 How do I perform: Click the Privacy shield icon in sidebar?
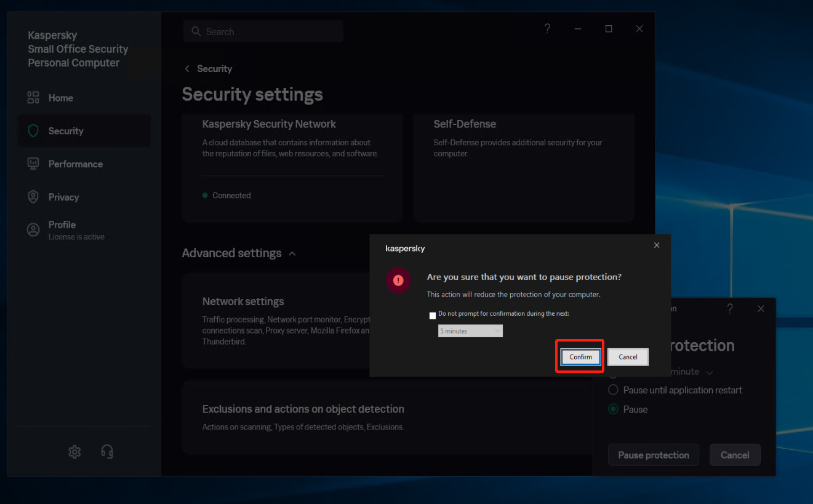pyautogui.click(x=33, y=197)
